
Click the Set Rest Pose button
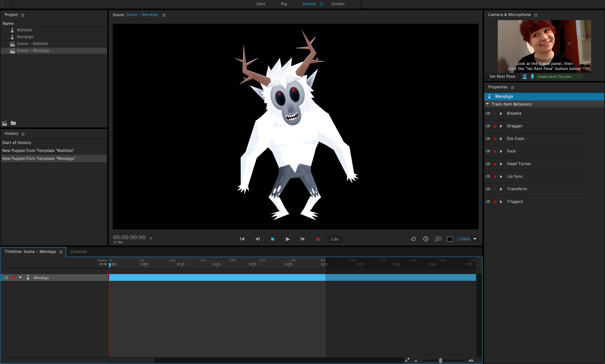[x=502, y=76]
